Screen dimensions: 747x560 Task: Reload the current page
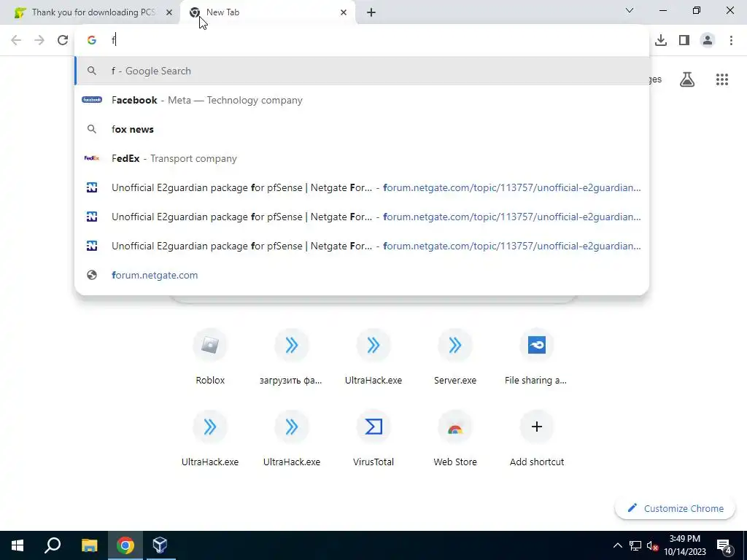[x=63, y=40]
